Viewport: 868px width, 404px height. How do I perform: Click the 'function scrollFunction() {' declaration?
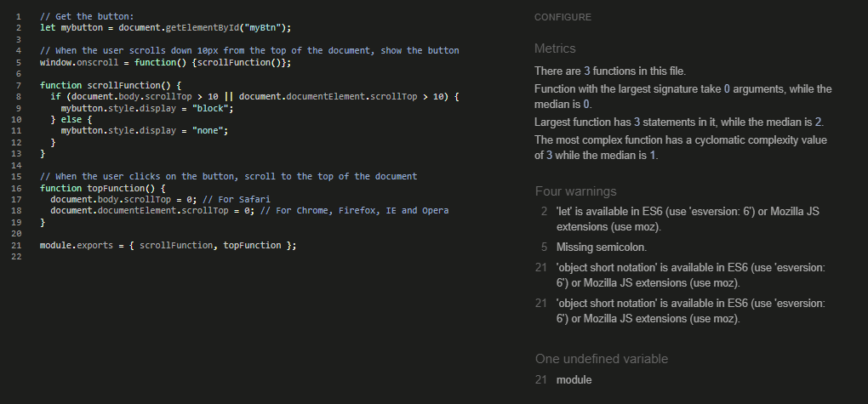(x=111, y=85)
